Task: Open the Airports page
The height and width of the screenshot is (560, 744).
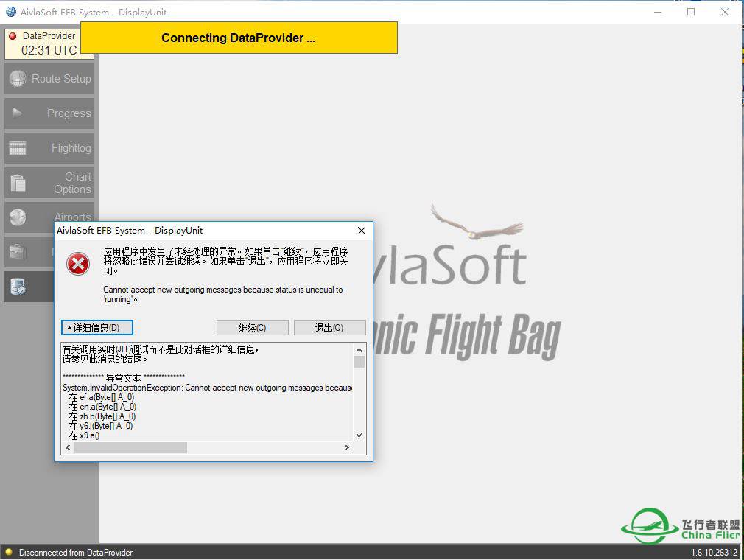Action: coord(49,217)
